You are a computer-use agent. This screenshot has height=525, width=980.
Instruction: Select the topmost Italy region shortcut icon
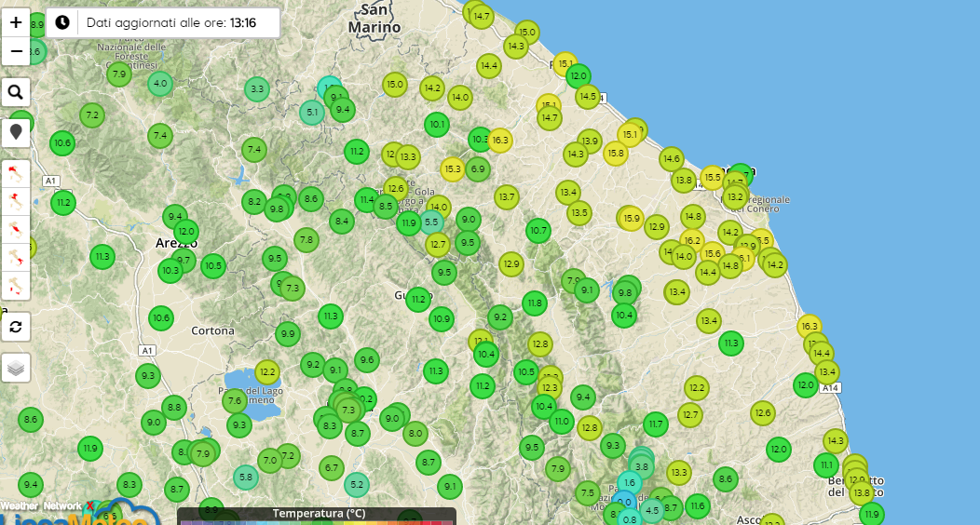tap(16, 171)
